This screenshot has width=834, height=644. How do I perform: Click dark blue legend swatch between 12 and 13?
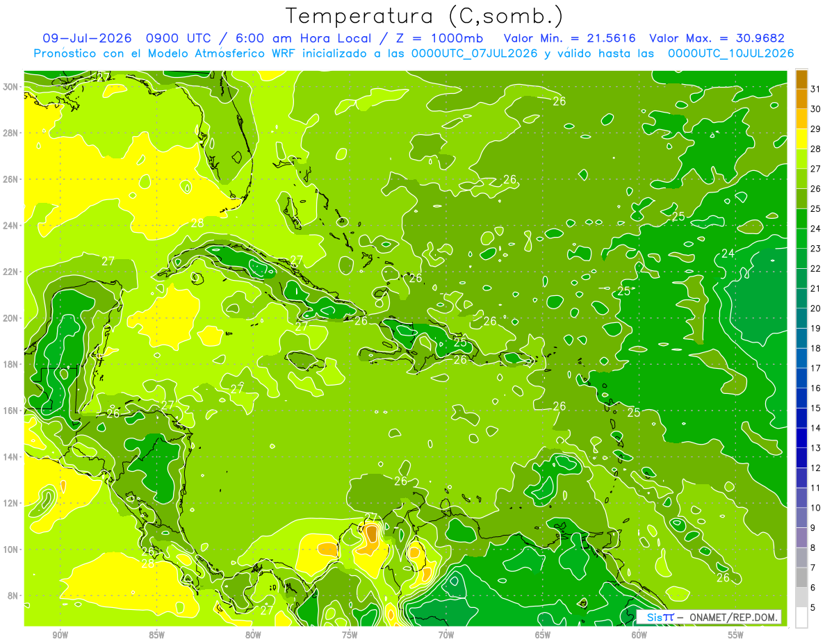click(801, 458)
